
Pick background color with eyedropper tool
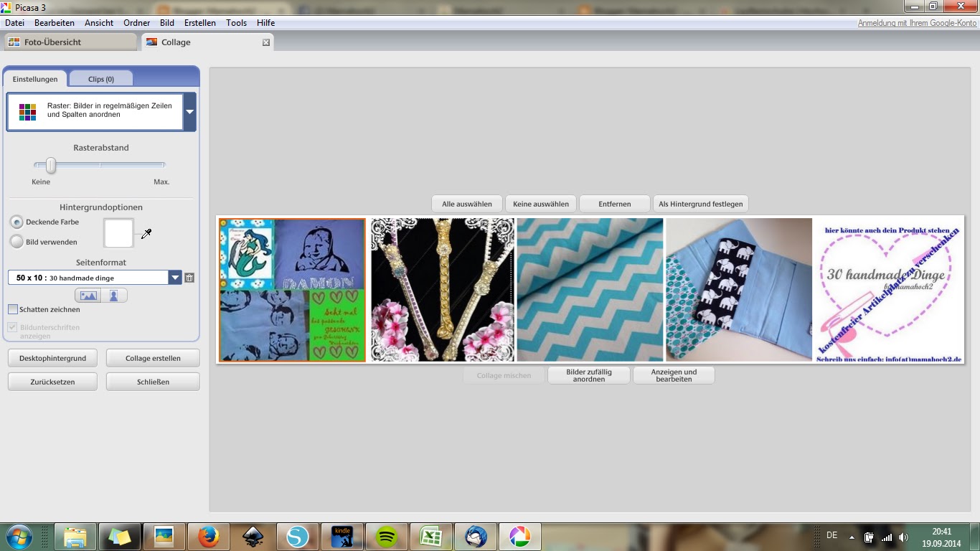(x=146, y=234)
